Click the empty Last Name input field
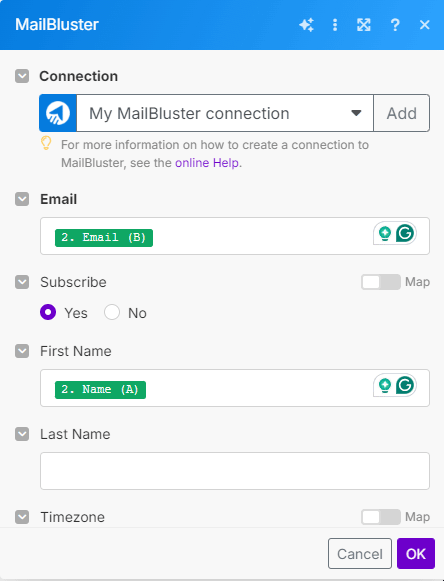 235,471
